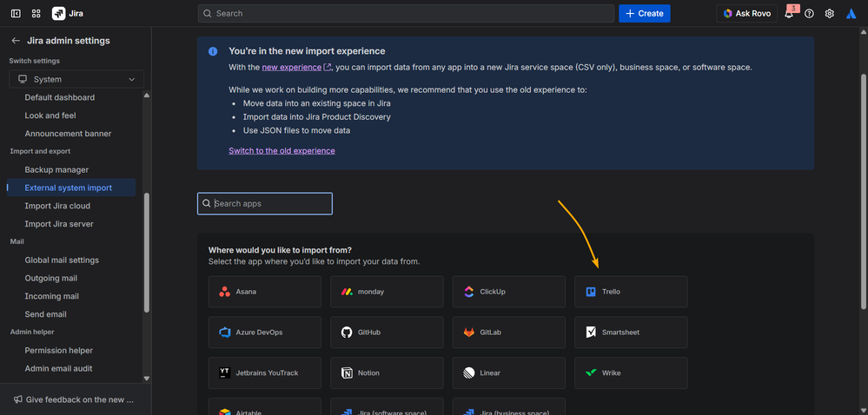Screen dimensions: 868x415
Task: Open the Atlassian profile avatar
Action: (x=851, y=13)
